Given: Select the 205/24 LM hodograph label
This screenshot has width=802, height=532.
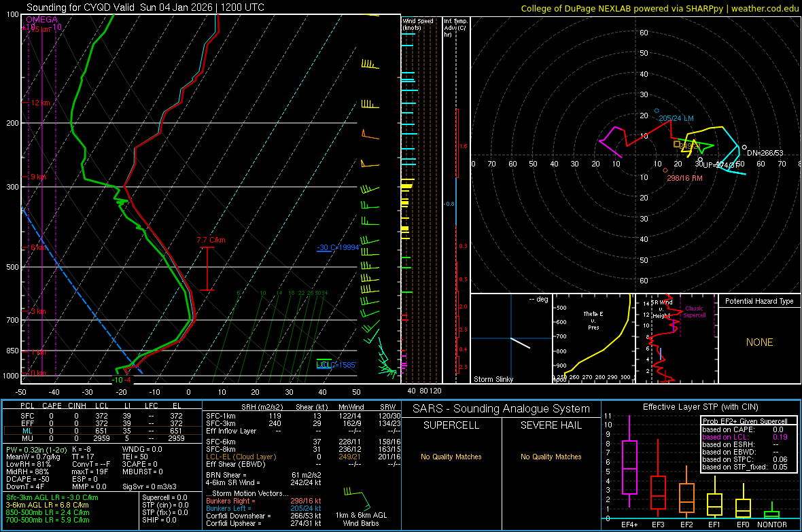Looking at the screenshot, I should click(676, 118).
